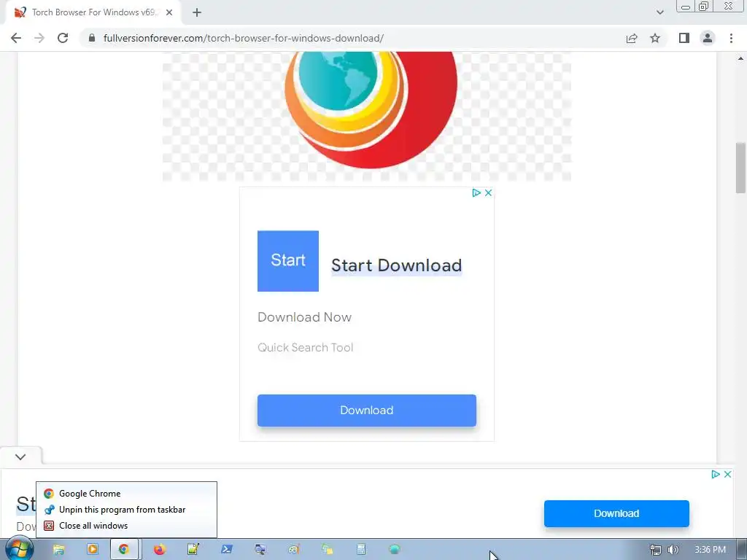
Task: Click Chrome taskbar button
Action: [124, 550]
